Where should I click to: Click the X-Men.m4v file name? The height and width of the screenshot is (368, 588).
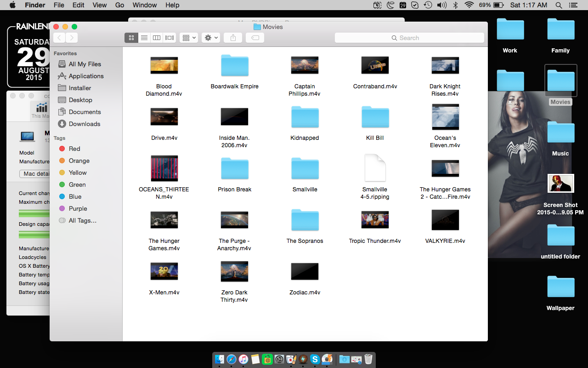(164, 293)
